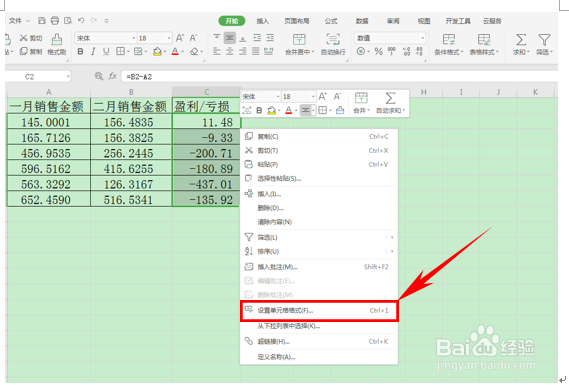Toggle wrap text (自动换行)
569x385 pixels.
[x=333, y=45]
